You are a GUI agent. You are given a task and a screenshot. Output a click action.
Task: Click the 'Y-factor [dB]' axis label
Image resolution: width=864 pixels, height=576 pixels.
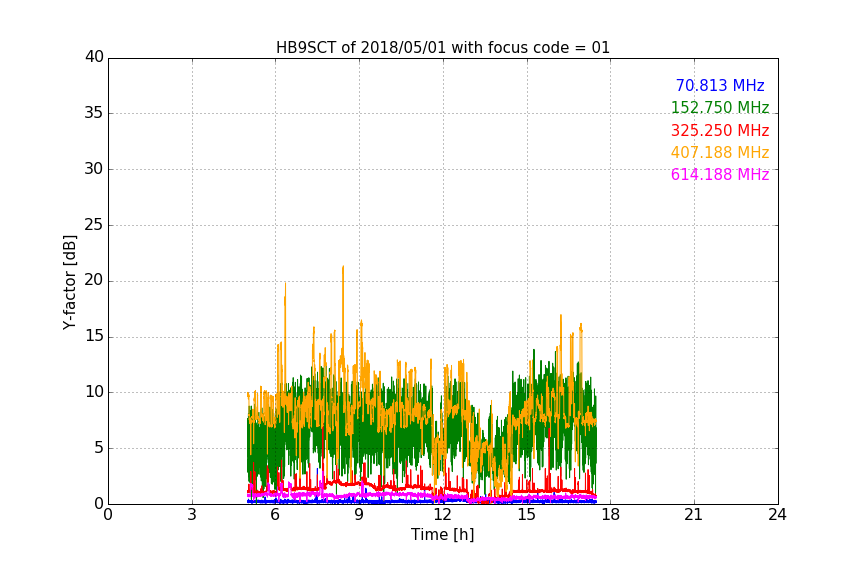point(69,282)
